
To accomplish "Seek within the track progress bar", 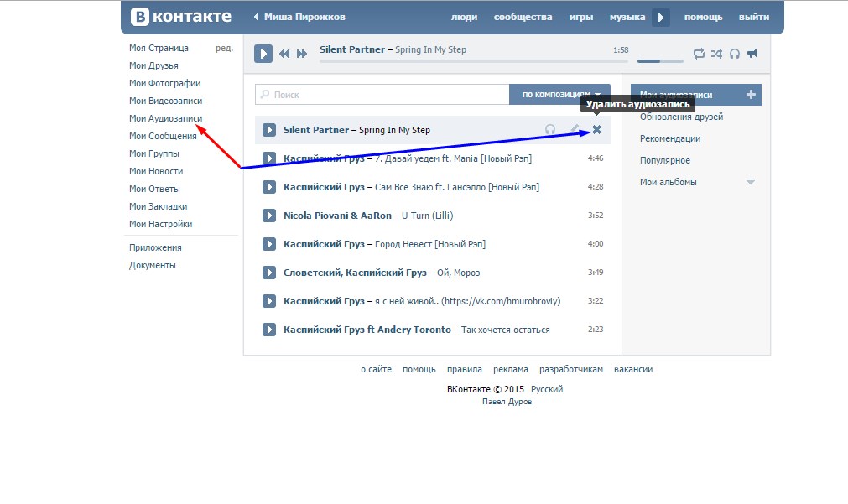I will click(x=474, y=61).
